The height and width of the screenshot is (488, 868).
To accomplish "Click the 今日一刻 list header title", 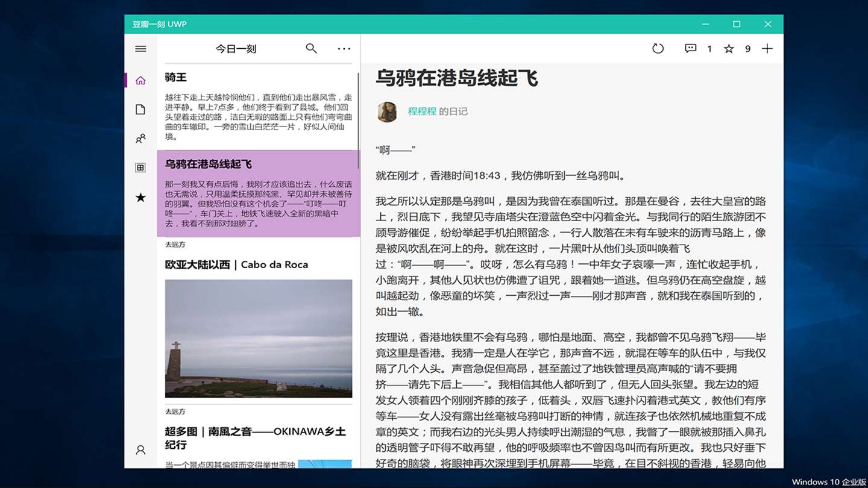I will (236, 49).
